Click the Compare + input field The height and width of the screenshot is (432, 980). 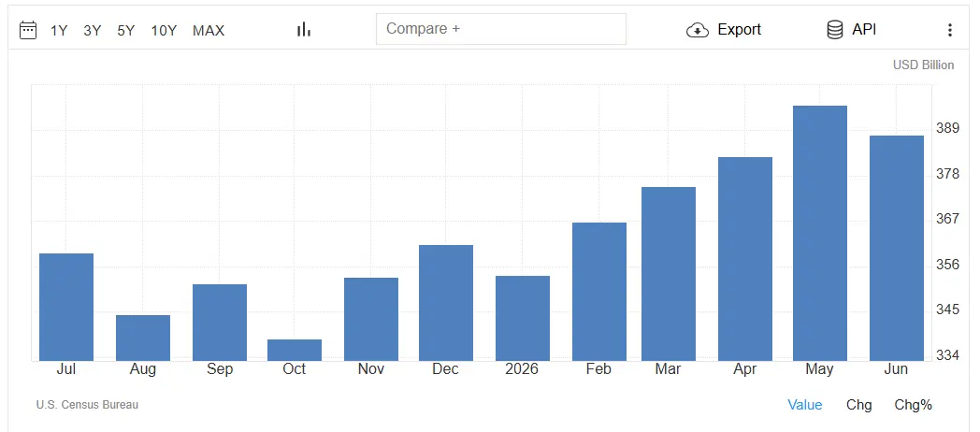pos(500,29)
